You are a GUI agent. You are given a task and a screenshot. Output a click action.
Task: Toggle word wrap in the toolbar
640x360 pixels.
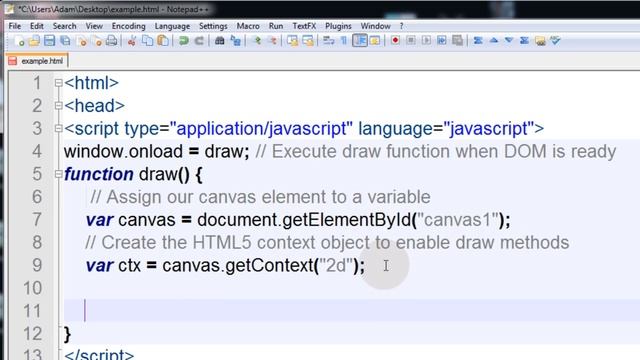[x=329, y=41]
